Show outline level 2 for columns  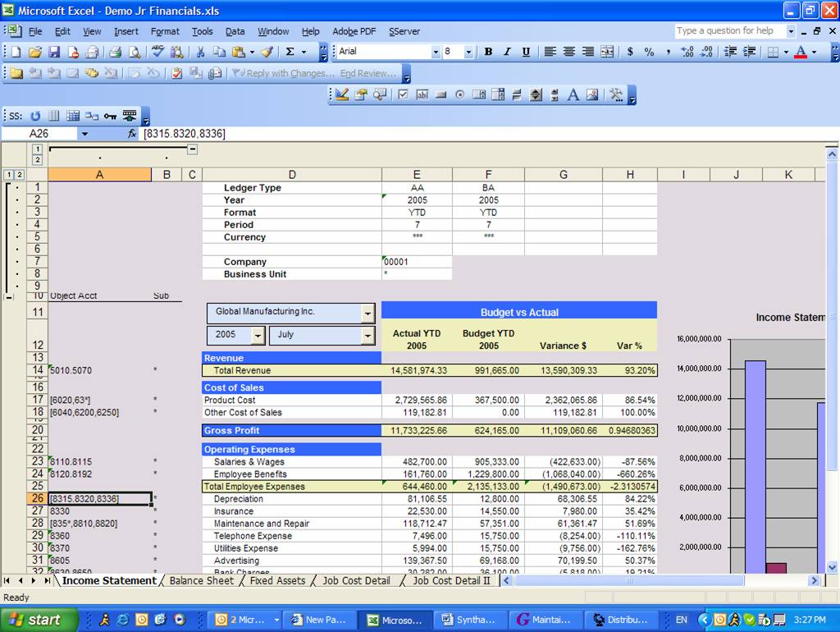(x=38, y=160)
